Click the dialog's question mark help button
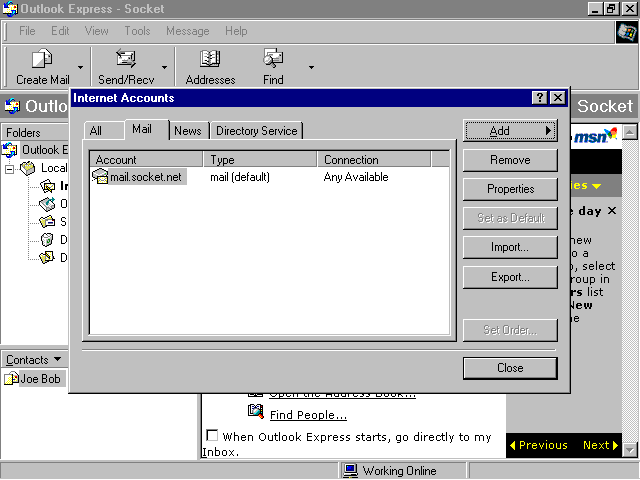 click(x=540, y=98)
